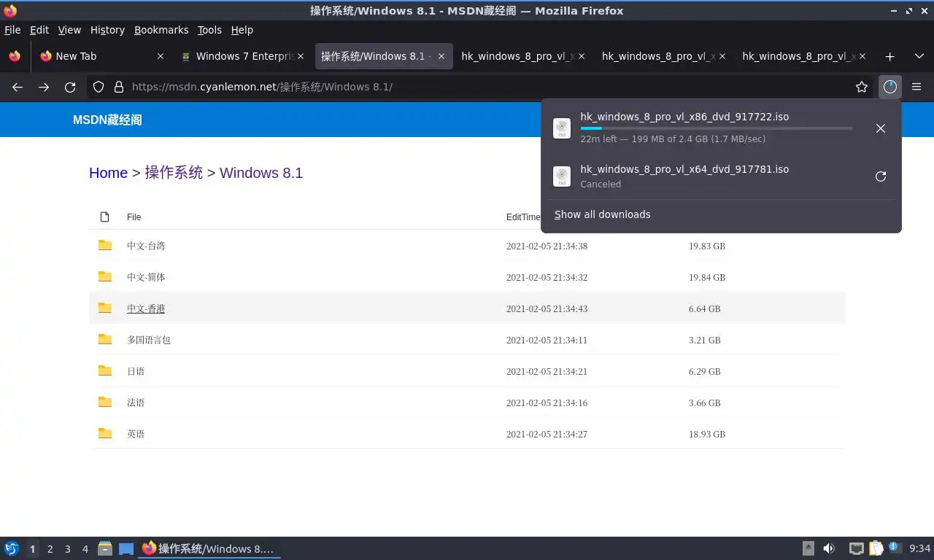This screenshot has width=934, height=560.
Task: Open the 多国语言包 folder
Action: (149, 340)
